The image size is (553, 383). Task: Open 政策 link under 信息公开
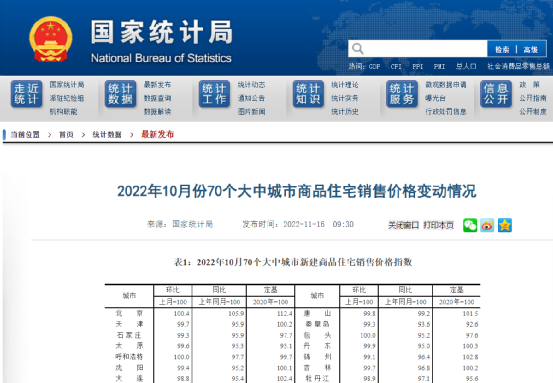(x=529, y=85)
